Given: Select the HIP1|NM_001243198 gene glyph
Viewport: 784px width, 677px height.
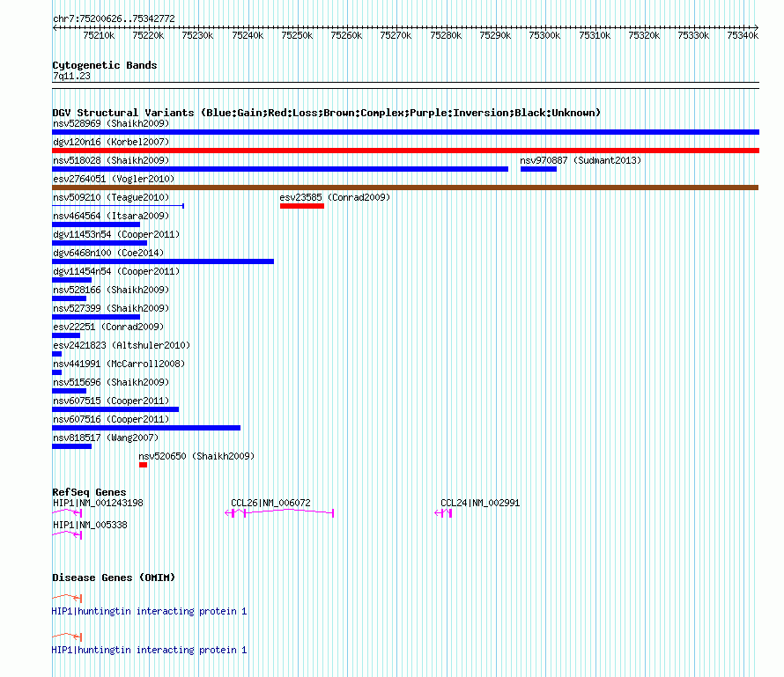Looking at the screenshot, I should [x=67, y=512].
